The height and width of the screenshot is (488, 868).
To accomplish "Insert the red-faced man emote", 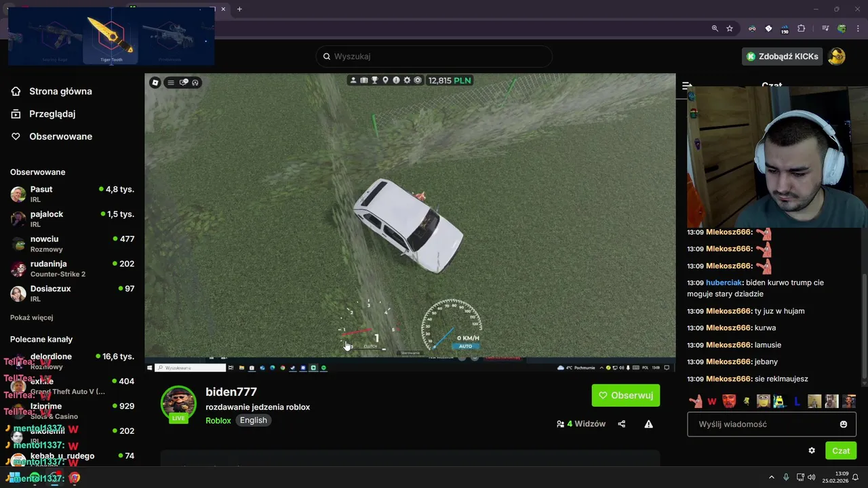I will pyautogui.click(x=729, y=401).
